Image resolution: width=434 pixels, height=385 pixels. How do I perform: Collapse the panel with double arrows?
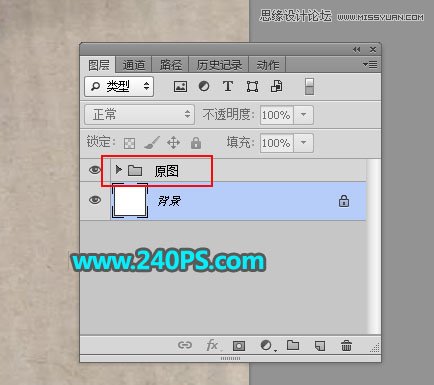click(x=357, y=50)
